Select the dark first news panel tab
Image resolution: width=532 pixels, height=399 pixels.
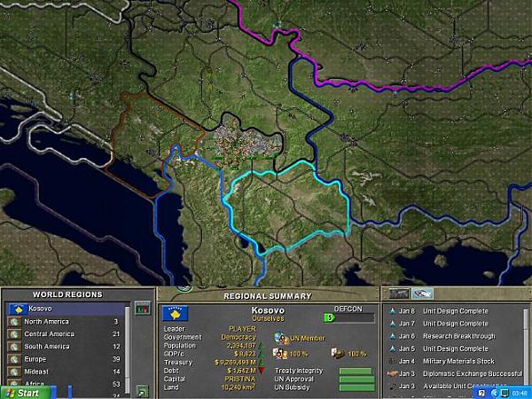pos(399,293)
